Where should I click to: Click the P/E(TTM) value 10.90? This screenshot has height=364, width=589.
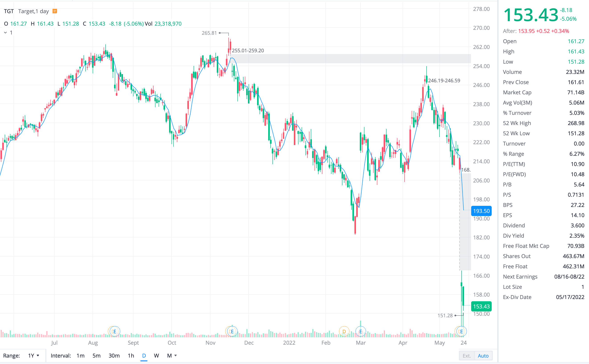577,164
